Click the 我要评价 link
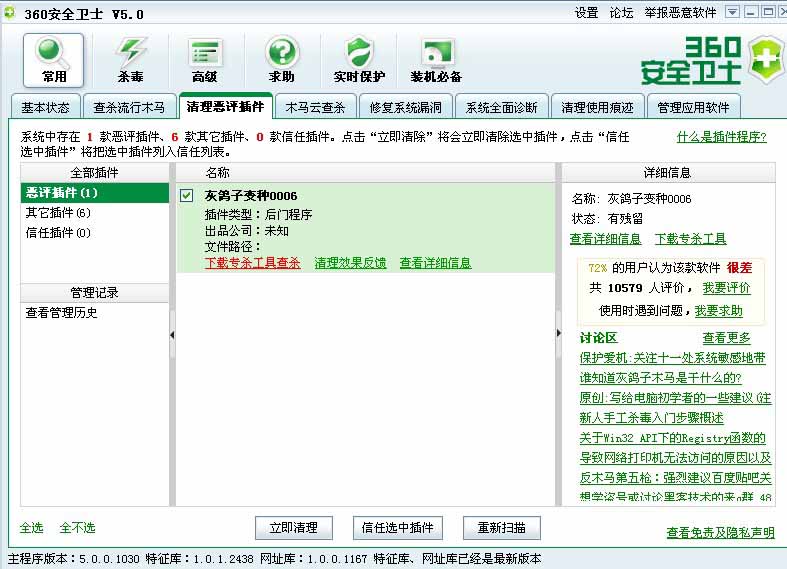 (x=726, y=288)
